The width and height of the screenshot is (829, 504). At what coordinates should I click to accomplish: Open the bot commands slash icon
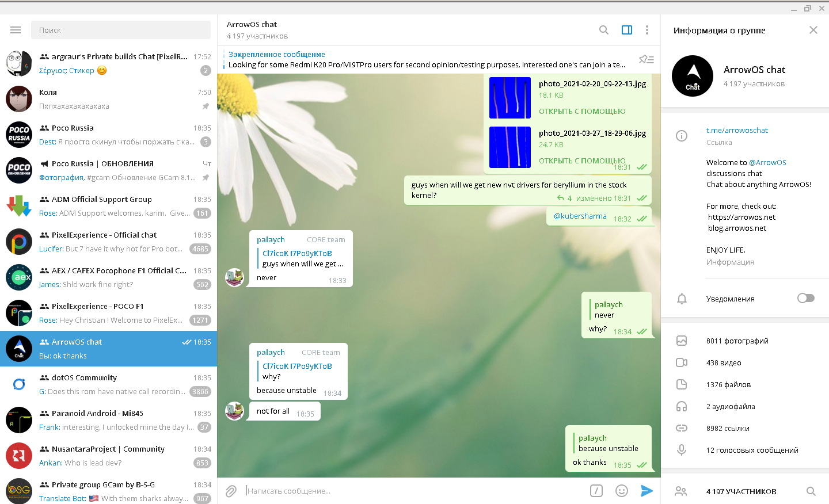pos(596,491)
